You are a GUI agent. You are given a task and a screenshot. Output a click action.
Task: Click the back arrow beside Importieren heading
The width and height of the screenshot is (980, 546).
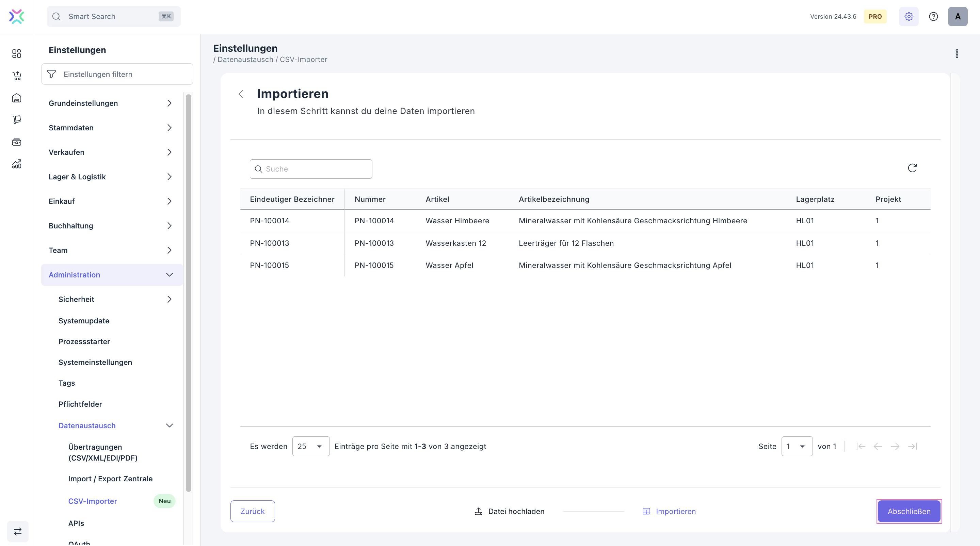[241, 94]
